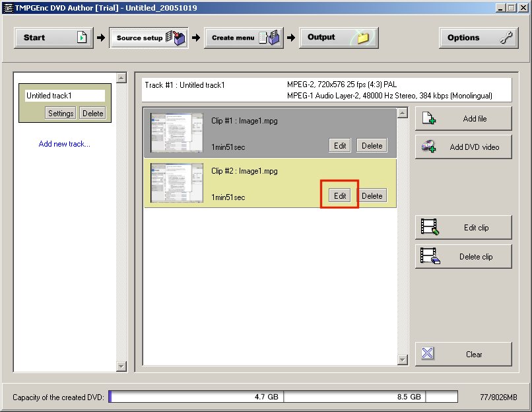Click the X icon on the Clear button
The height and width of the screenshot is (412, 532).
click(428, 353)
